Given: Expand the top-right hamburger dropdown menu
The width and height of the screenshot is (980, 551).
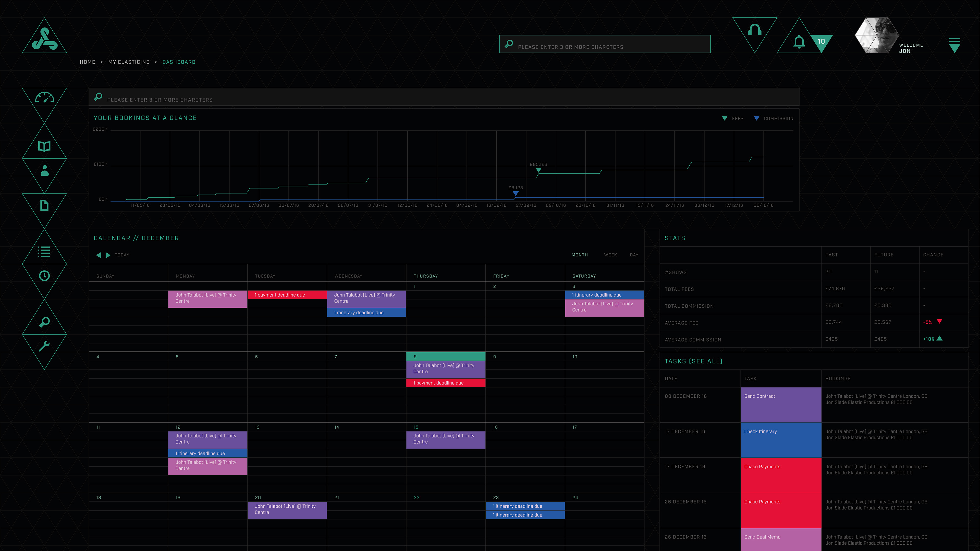Looking at the screenshot, I should click(x=954, y=44).
